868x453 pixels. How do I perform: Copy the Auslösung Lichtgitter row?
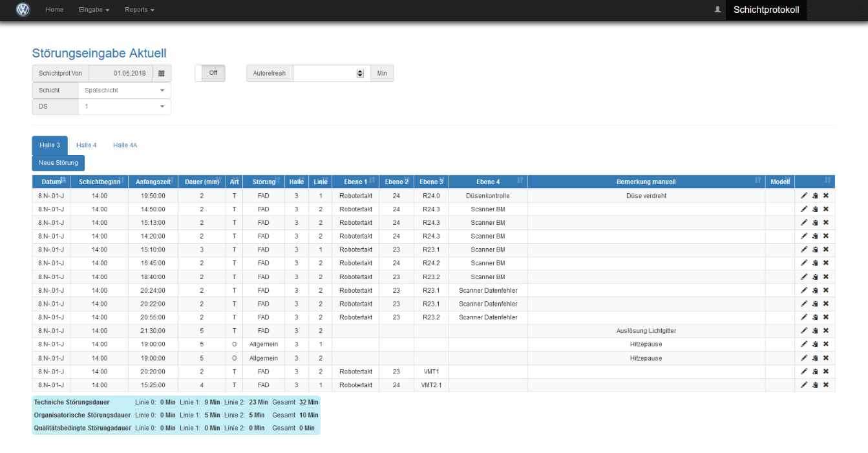tap(815, 331)
